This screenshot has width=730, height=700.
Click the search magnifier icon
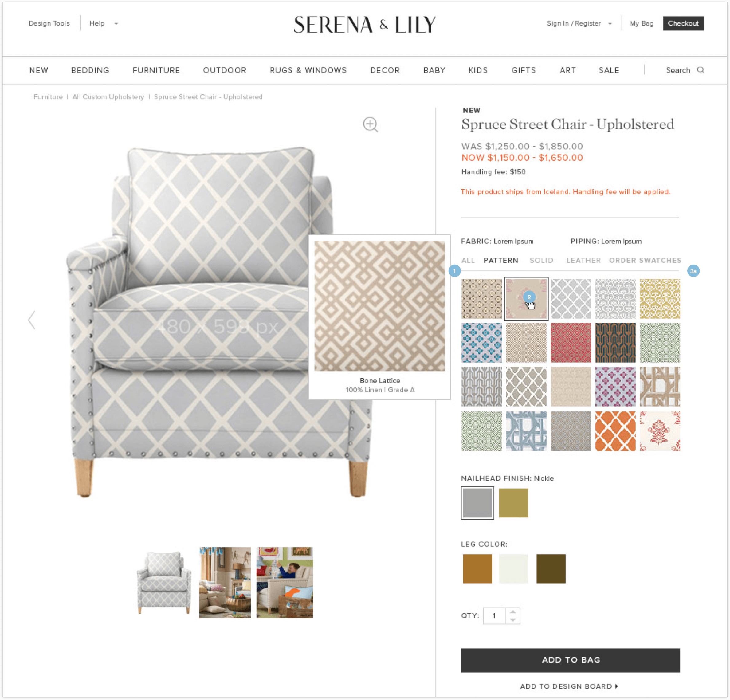click(x=700, y=70)
